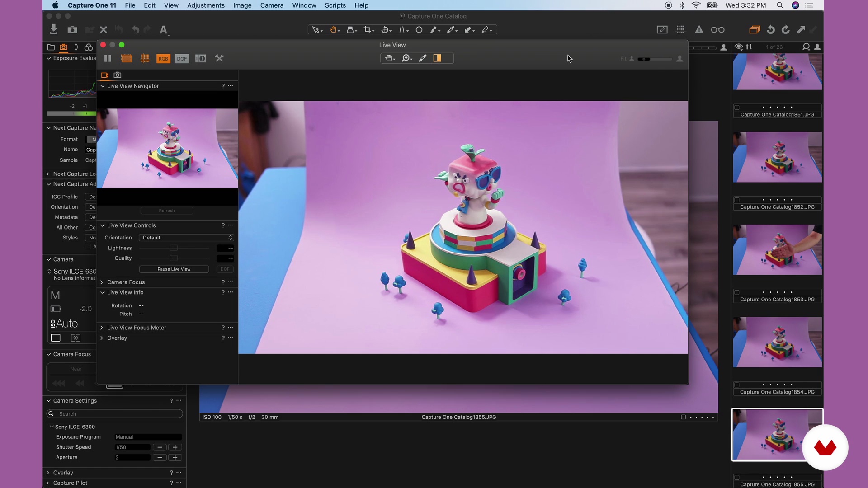
Task: Show the grid overlay icon in Live View
Action: (145, 58)
